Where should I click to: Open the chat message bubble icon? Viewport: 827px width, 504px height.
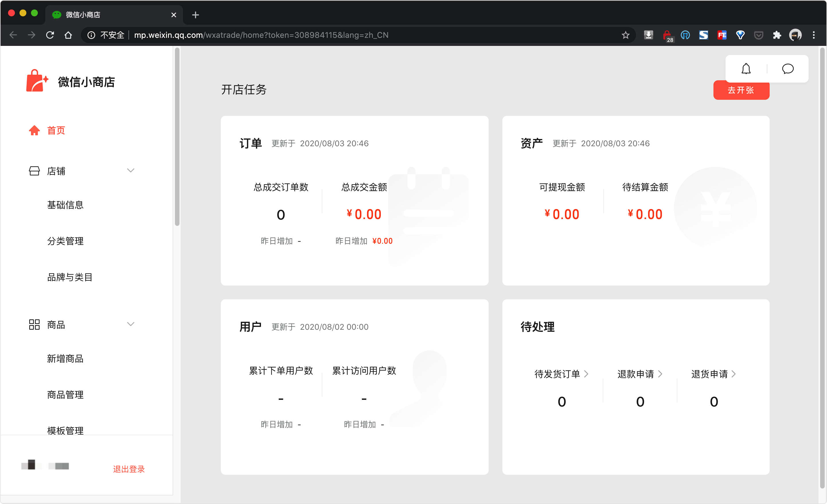(787, 69)
